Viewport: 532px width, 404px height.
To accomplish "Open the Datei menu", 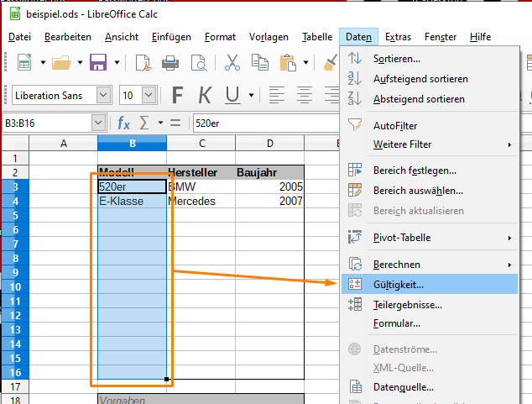I will coord(19,37).
